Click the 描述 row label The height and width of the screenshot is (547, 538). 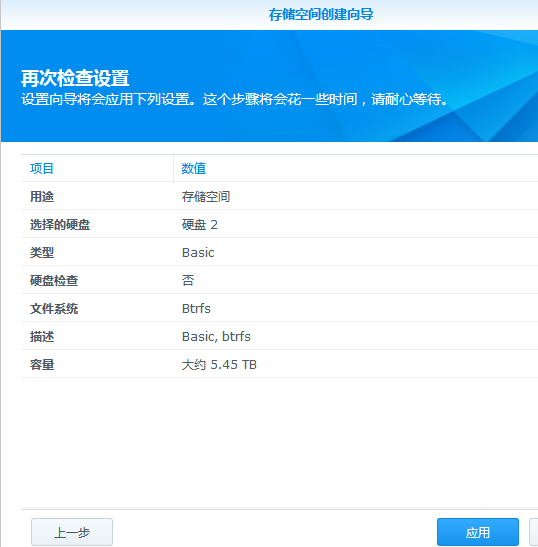(x=42, y=336)
